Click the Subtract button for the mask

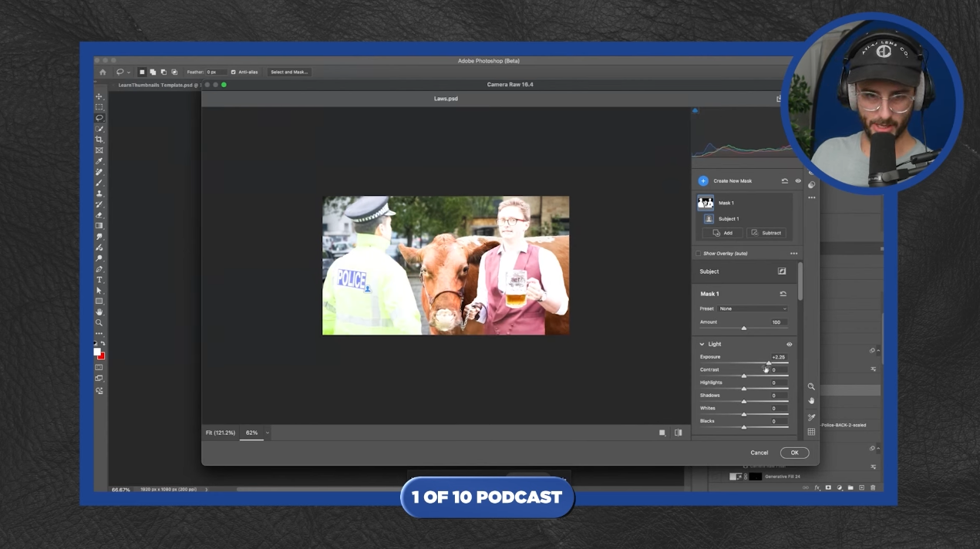point(766,233)
